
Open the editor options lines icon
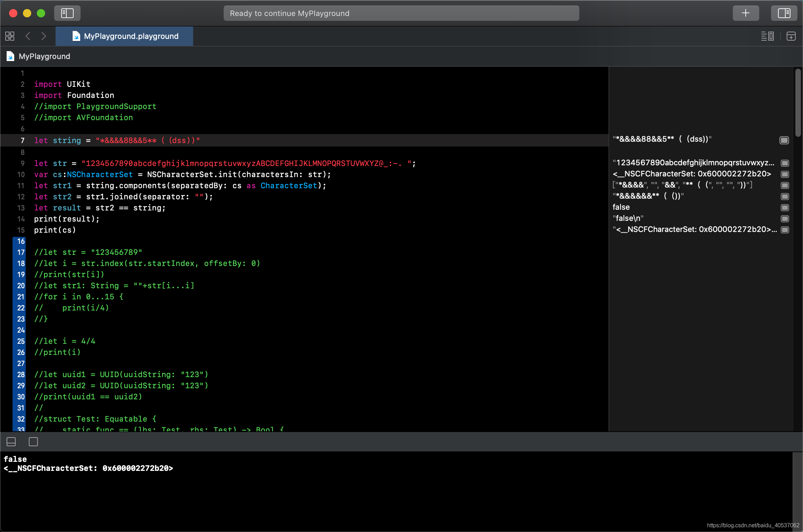click(x=767, y=36)
